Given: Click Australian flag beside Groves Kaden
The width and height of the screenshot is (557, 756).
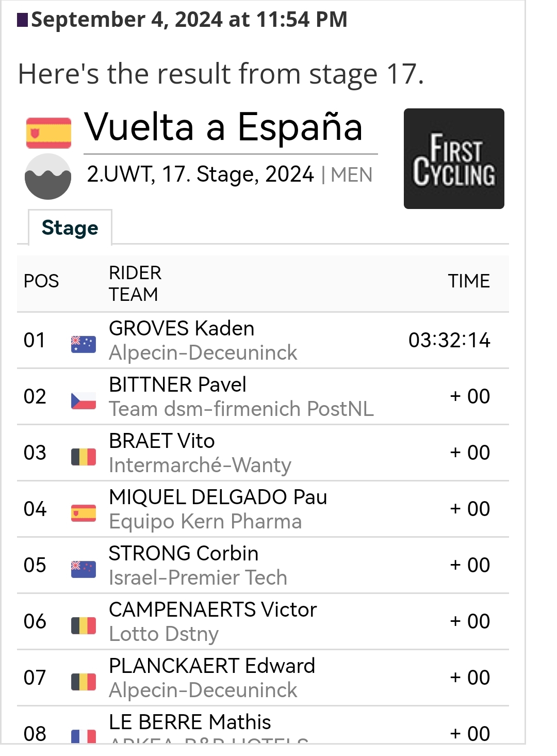Looking at the screenshot, I should tap(84, 344).
